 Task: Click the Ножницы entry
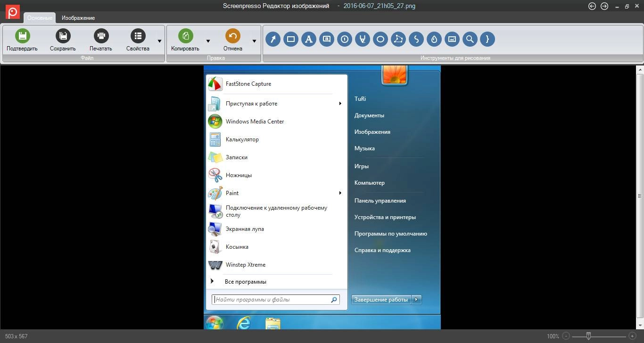tap(277, 175)
